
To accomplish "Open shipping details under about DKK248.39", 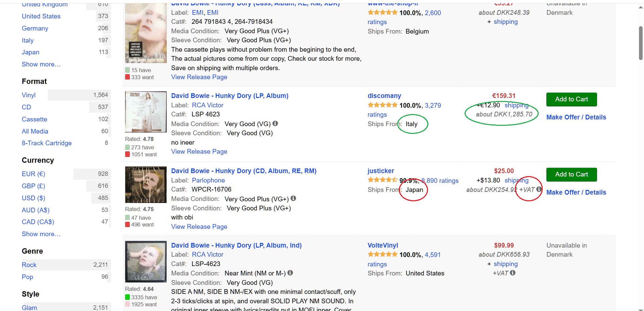I will 505,21.
